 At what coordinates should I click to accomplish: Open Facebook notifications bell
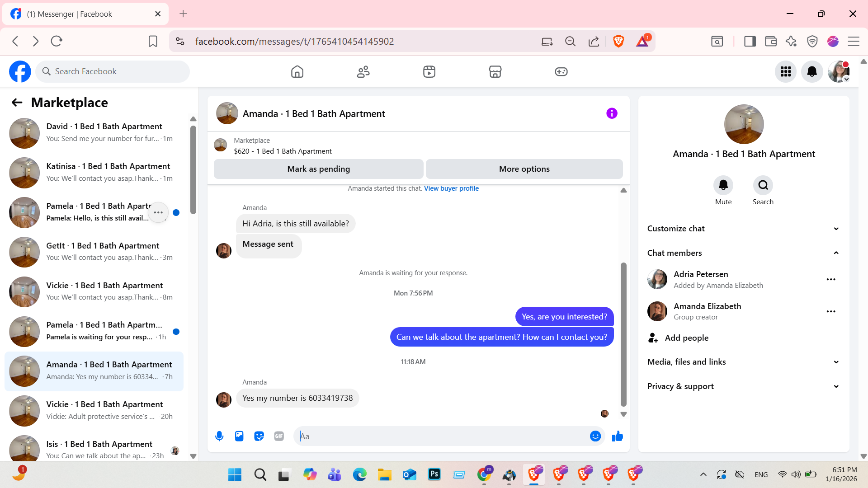pyautogui.click(x=812, y=71)
